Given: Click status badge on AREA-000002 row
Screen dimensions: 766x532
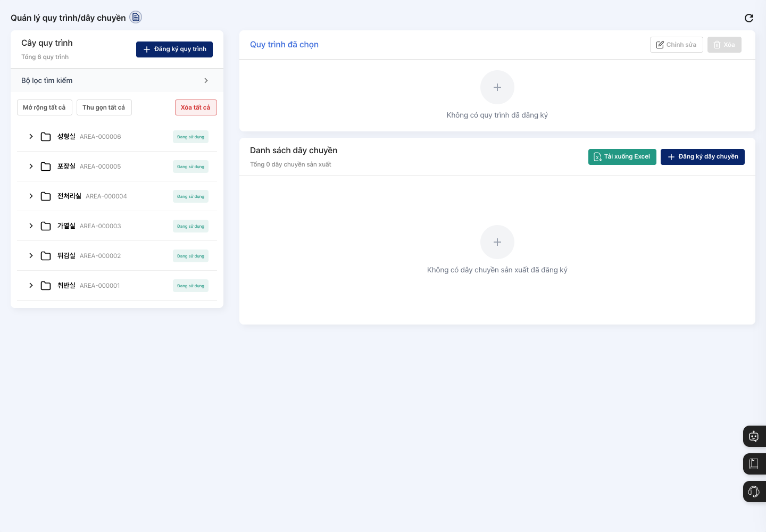Looking at the screenshot, I should pos(190,256).
